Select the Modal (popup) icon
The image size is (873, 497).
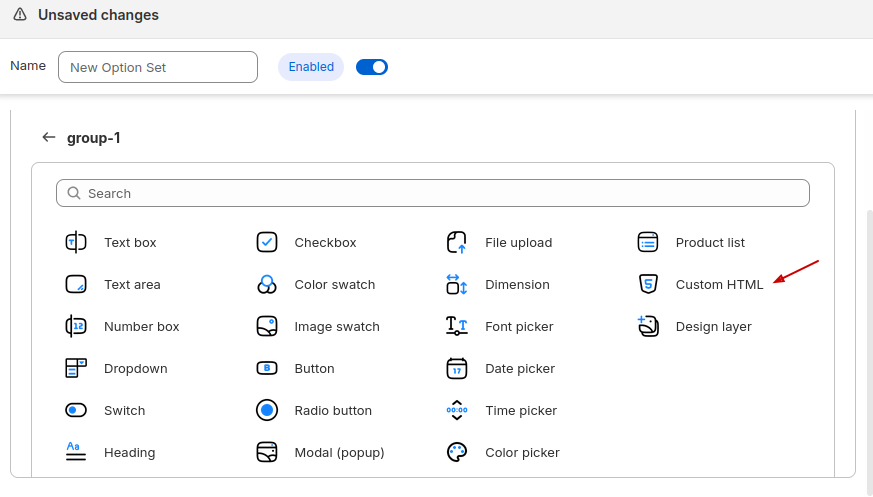(267, 452)
